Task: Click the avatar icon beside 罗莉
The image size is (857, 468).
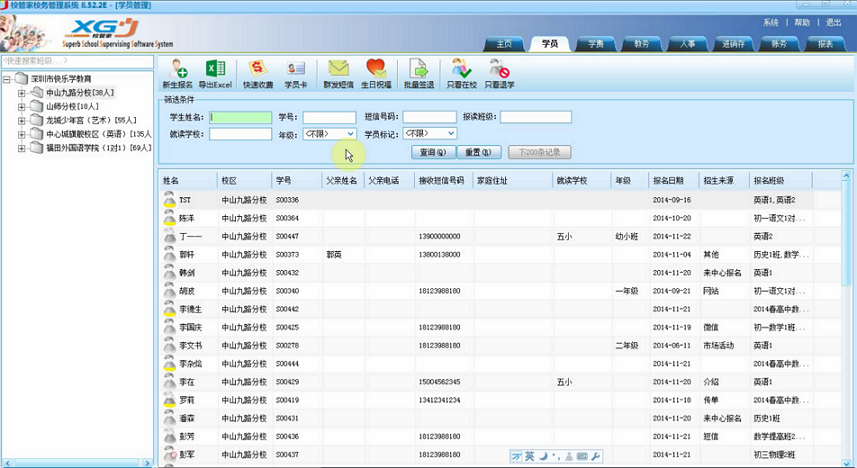Action: (169, 400)
